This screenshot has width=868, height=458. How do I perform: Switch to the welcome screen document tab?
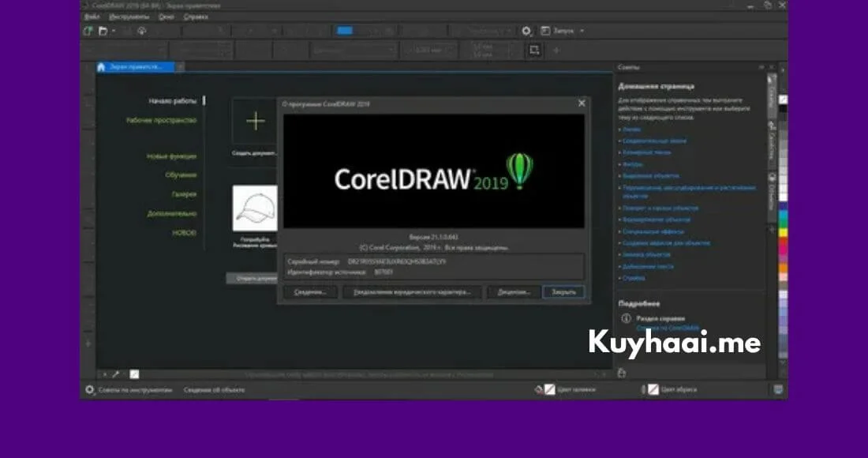click(136, 67)
